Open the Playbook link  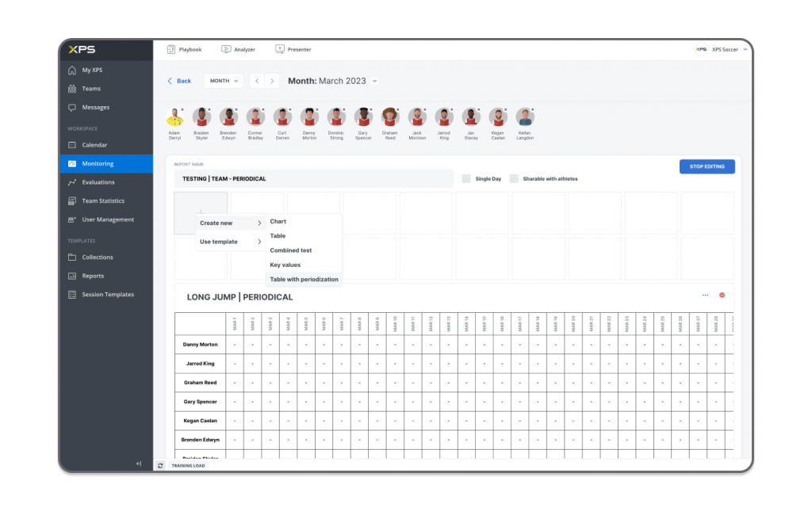(x=190, y=50)
